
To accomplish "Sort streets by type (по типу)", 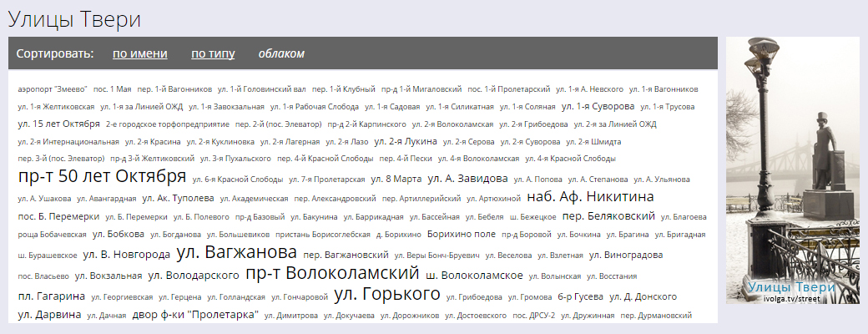I will 213,53.
